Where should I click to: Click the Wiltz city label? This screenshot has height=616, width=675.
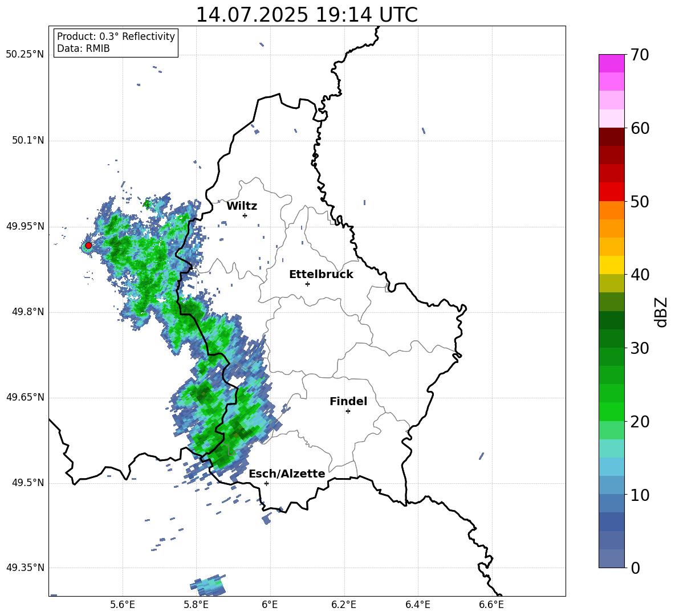click(x=242, y=206)
